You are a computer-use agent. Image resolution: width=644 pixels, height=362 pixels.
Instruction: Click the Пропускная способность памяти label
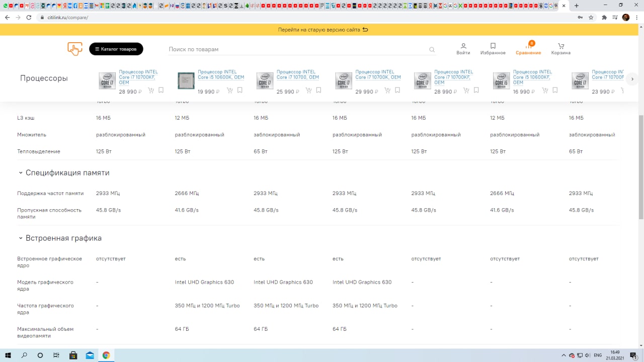point(49,213)
